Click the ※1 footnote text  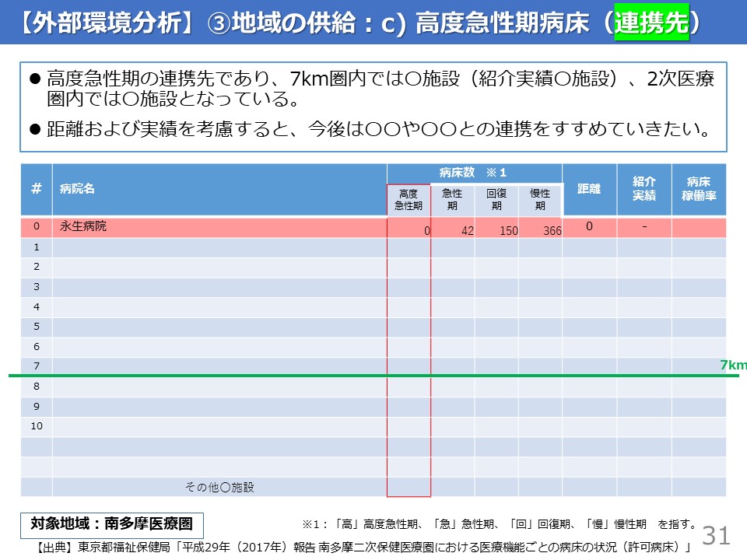[499, 525]
